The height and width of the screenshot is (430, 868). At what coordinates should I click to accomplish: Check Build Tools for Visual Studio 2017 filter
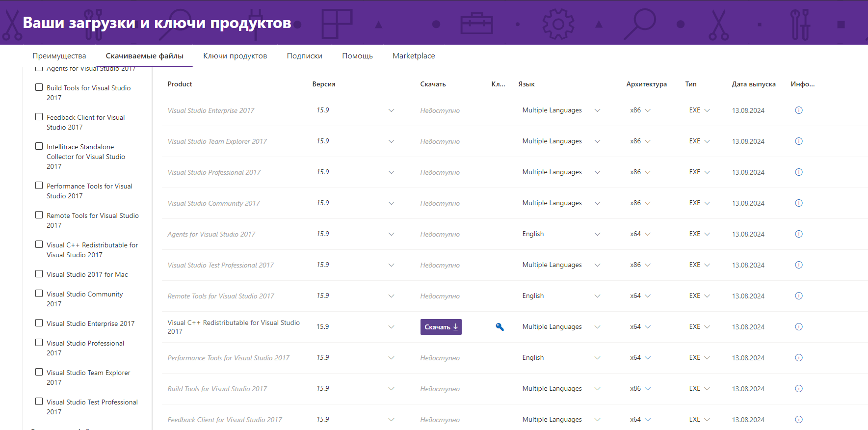[39, 87]
